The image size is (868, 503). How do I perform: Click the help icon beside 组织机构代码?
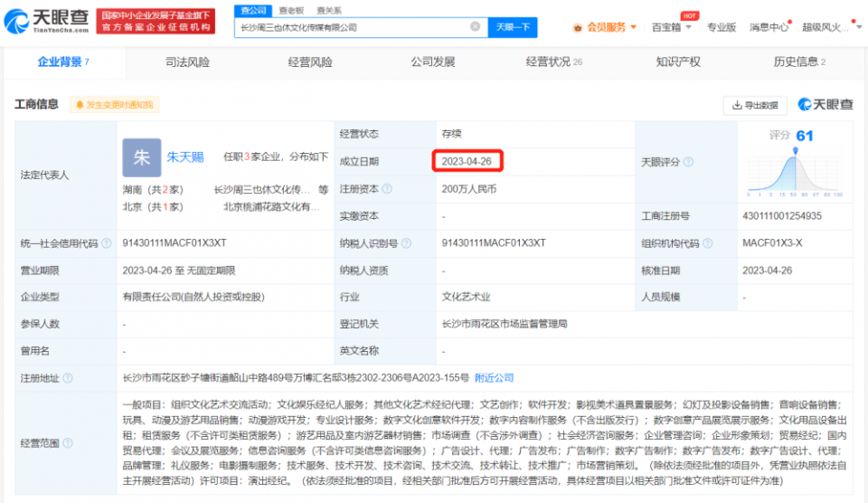point(707,243)
